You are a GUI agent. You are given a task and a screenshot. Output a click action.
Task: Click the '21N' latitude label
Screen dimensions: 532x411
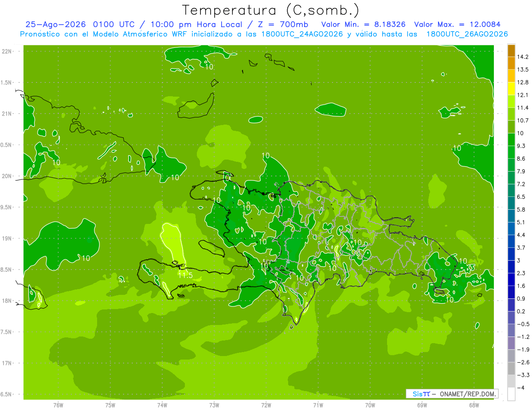coord(8,114)
